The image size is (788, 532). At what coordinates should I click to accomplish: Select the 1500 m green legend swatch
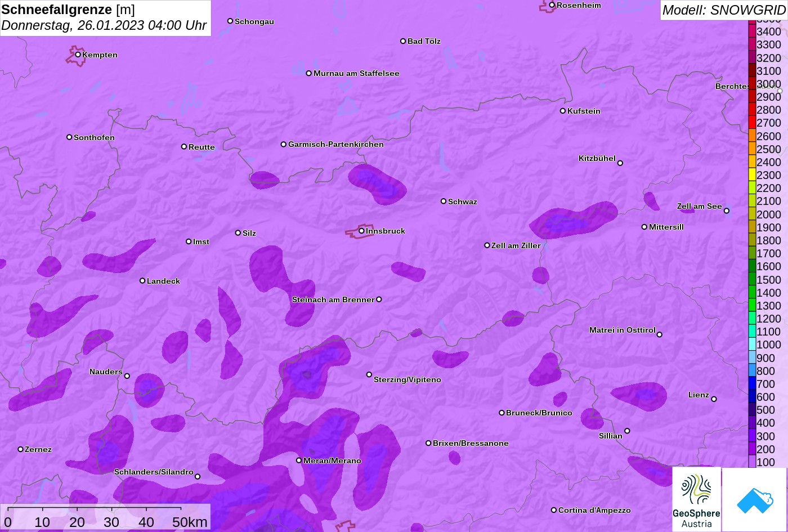pos(752,279)
